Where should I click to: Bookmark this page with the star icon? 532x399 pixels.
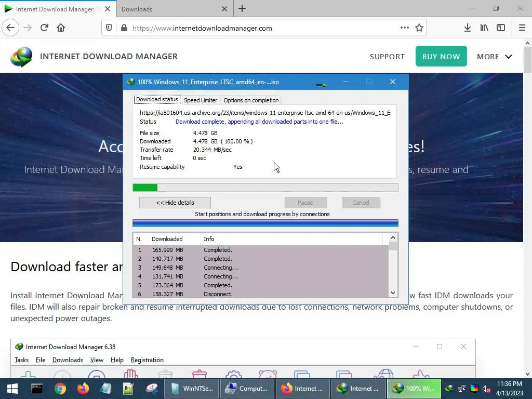pyautogui.click(x=419, y=28)
